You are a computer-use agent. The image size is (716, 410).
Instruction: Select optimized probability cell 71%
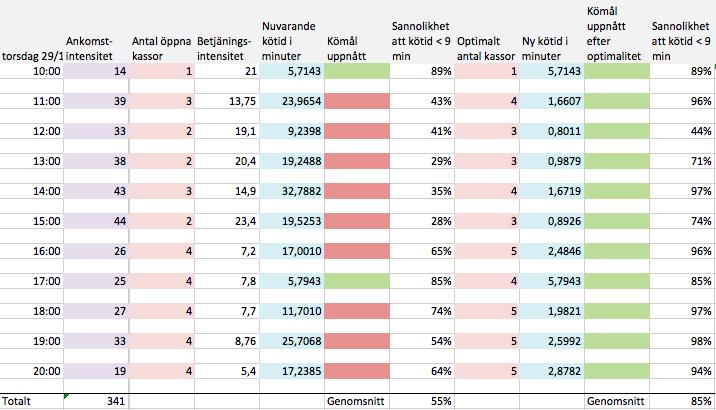pyautogui.click(x=682, y=161)
